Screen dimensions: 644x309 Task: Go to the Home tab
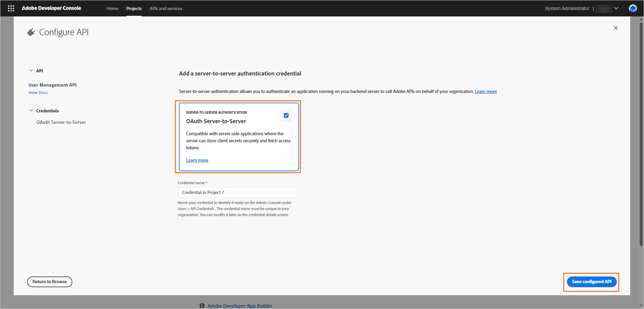point(112,8)
